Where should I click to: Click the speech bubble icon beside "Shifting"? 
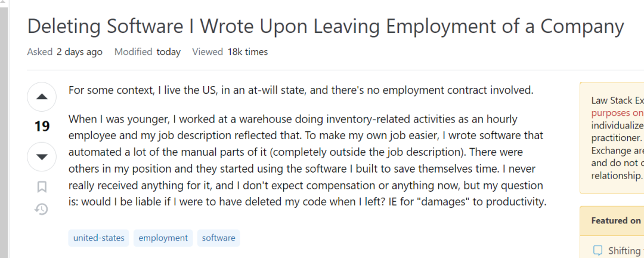[598, 251]
